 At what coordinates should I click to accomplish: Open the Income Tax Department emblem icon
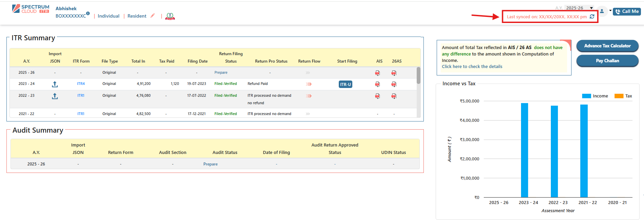(x=170, y=16)
